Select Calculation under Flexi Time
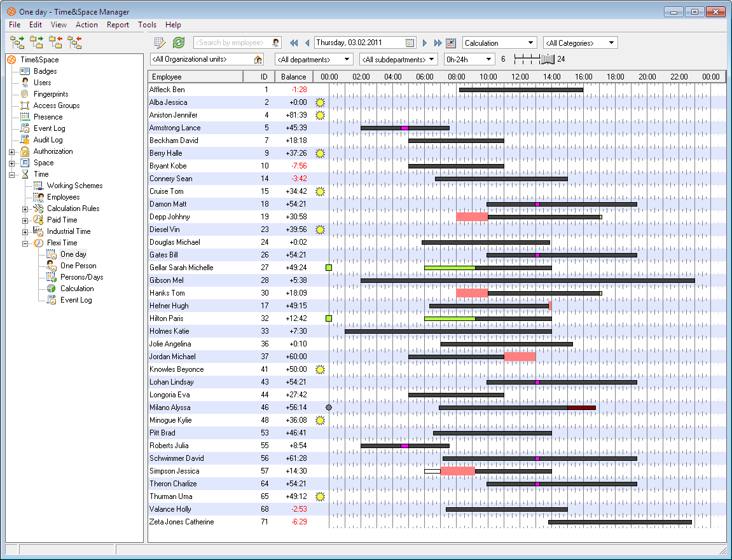Viewport: 732px width, 560px height. [x=77, y=289]
